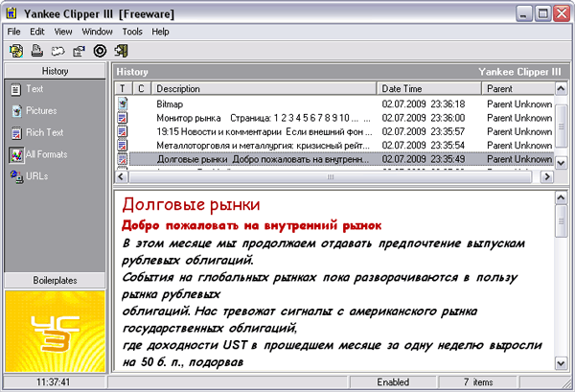Click the type icon of the Монитор рынка row

tap(123, 118)
